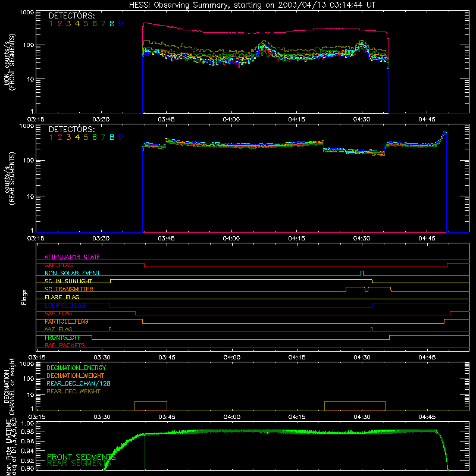The height and width of the screenshot is (476, 476).
Task: Select detector 3 legend number in rear segments panel
Action: pyautogui.click(x=68, y=137)
